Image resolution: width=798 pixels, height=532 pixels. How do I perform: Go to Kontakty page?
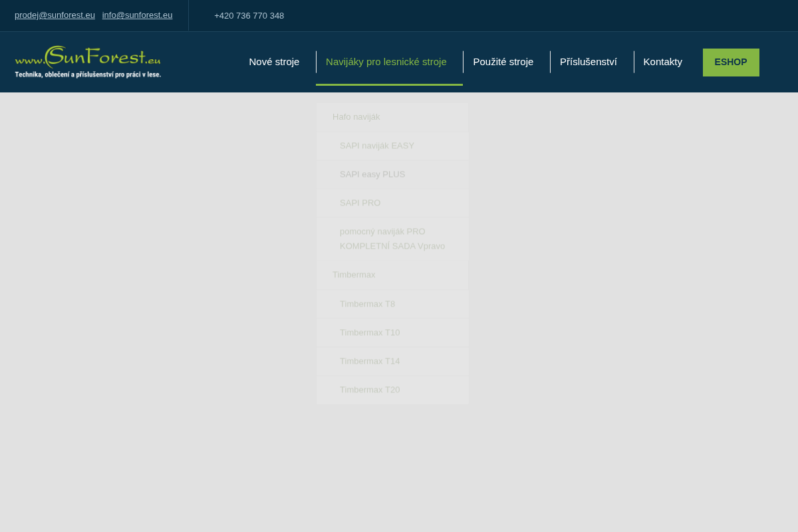(663, 62)
